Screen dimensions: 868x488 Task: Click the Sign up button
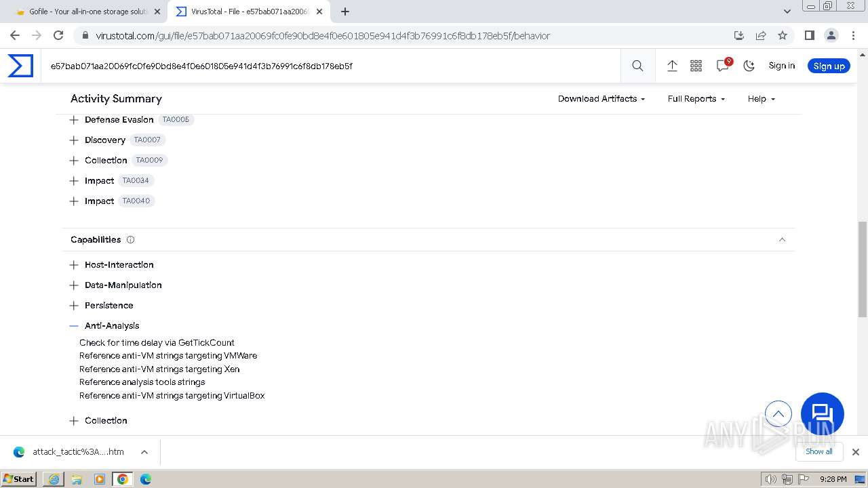[x=829, y=66]
